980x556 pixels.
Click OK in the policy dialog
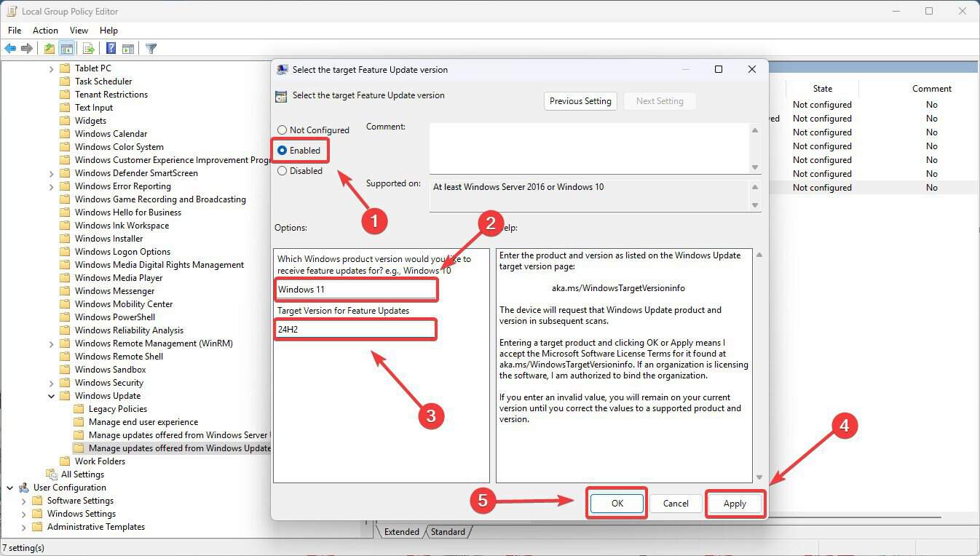[617, 504]
